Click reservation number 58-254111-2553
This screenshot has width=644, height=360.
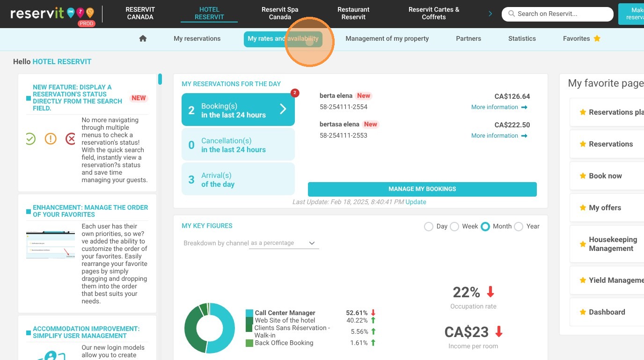click(x=344, y=136)
